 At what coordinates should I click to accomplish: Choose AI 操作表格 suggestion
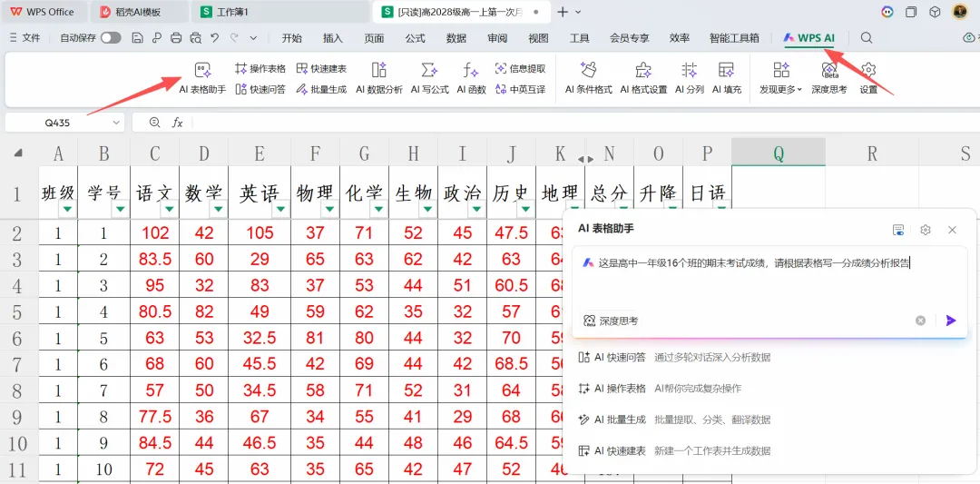(660, 389)
